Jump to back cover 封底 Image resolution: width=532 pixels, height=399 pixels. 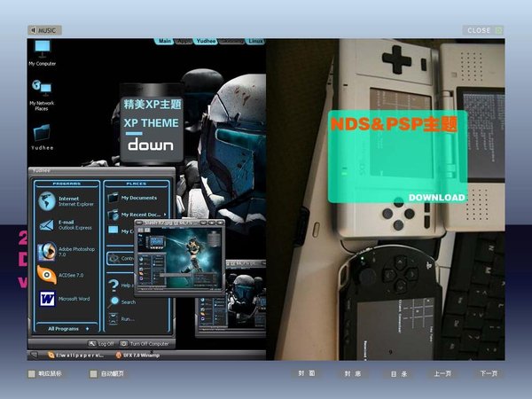coord(353,373)
